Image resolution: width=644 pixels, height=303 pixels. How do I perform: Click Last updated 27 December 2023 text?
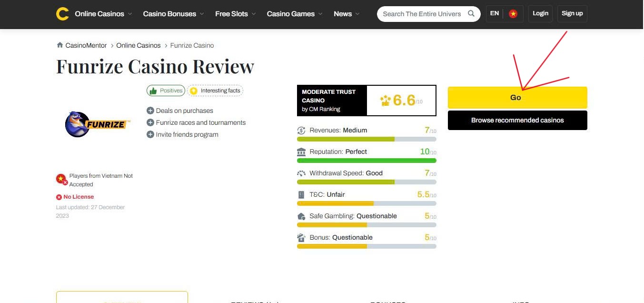click(x=90, y=212)
